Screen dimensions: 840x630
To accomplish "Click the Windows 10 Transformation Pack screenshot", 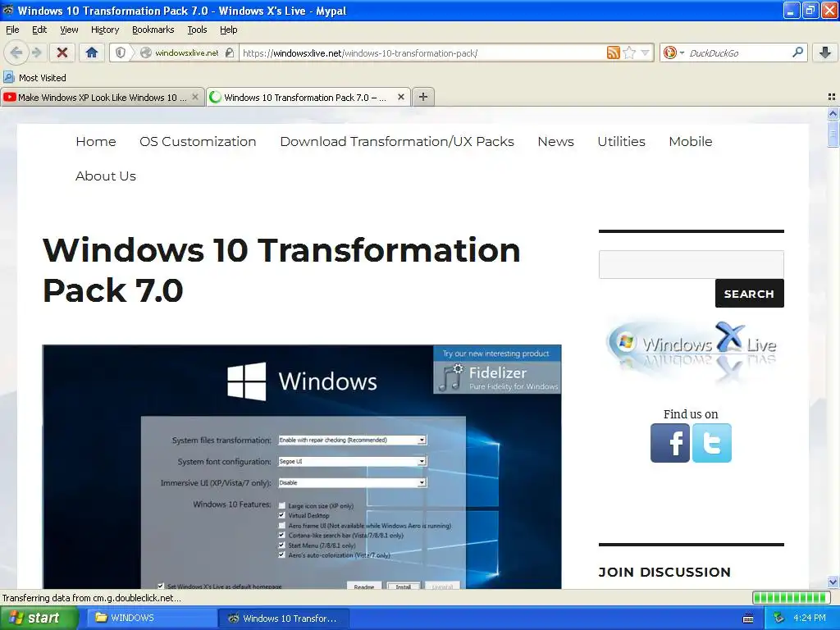I will click(x=302, y=467).
